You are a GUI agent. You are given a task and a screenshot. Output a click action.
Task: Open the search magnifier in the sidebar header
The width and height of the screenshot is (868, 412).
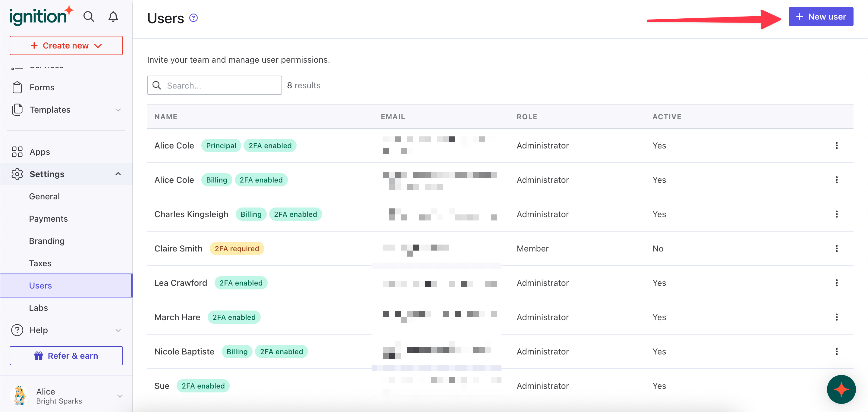point(89,17)
